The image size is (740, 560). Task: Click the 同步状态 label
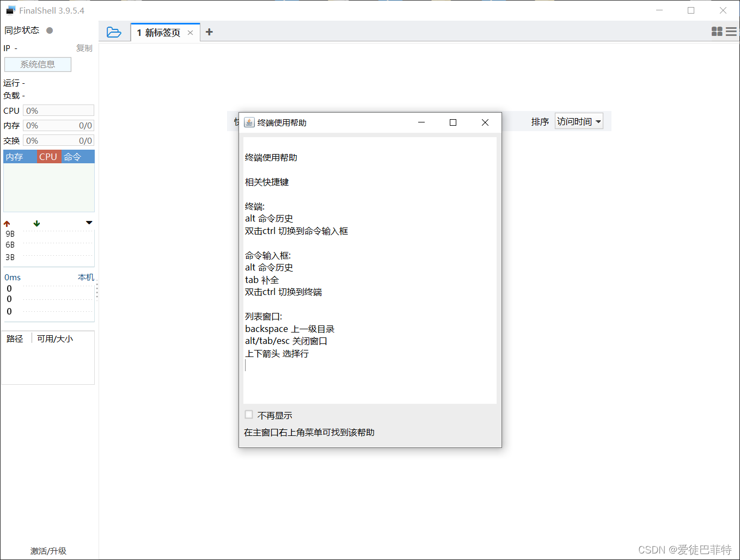tap(22, 30)
